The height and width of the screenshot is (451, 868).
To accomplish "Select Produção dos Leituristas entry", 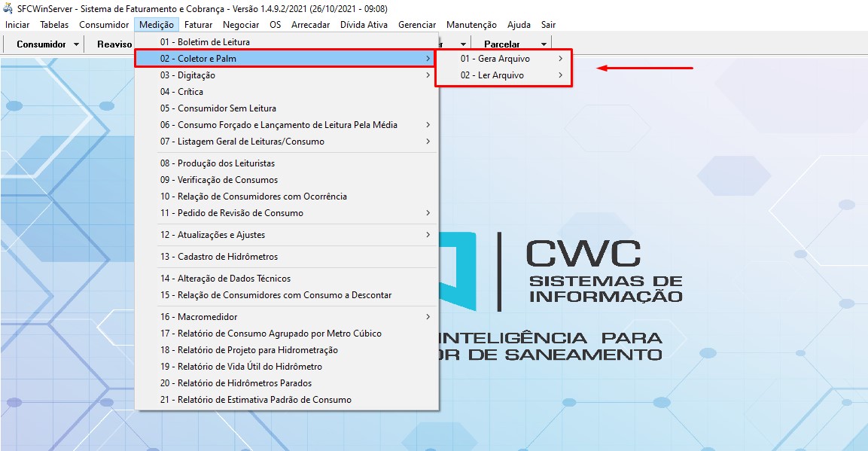I will tap(217, 163).
